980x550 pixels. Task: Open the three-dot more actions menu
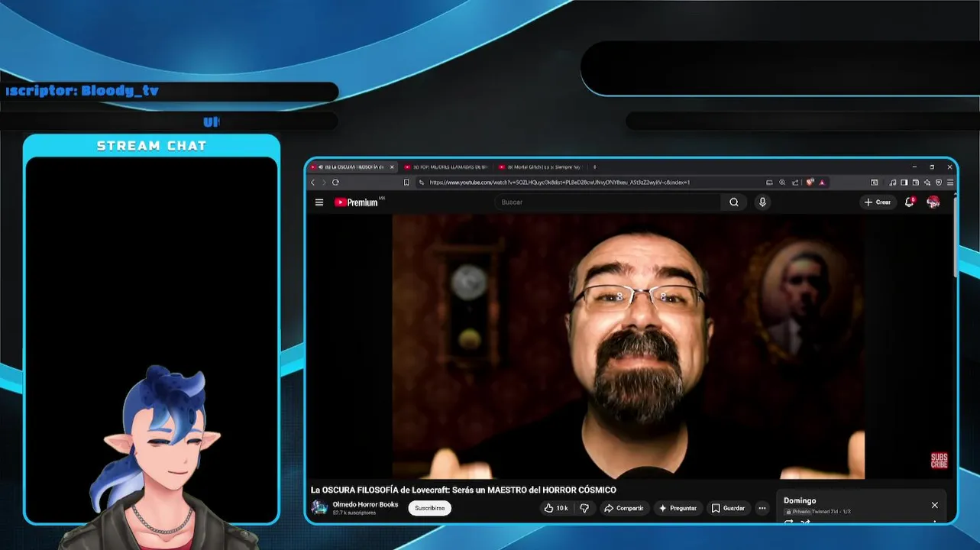click(x=762, y=508)
